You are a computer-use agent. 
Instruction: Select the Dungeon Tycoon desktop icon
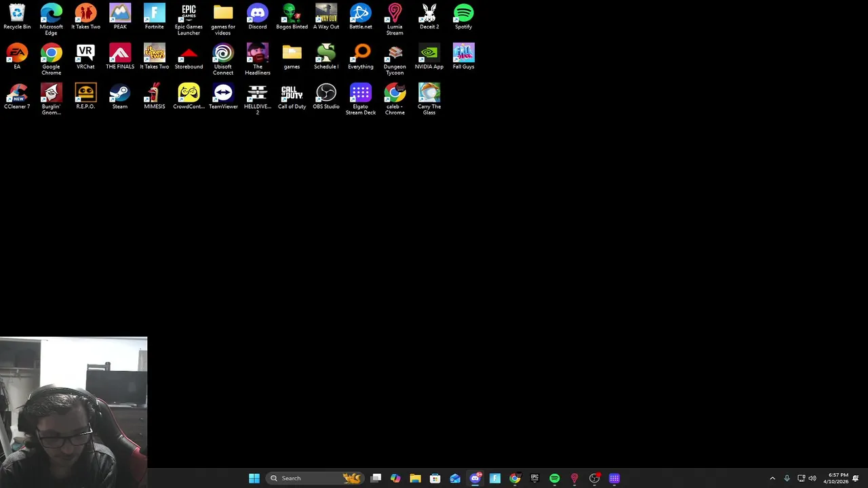coord(395,59)
